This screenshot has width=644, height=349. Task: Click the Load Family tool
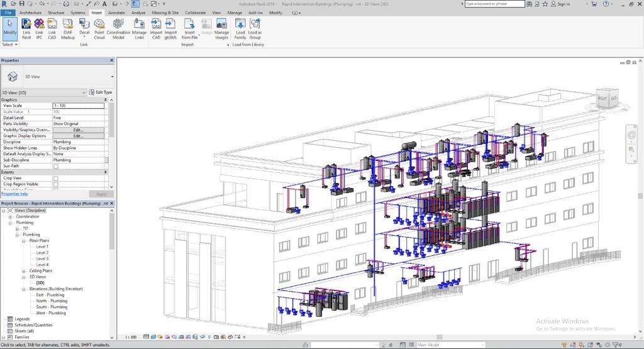pos(240,29)
